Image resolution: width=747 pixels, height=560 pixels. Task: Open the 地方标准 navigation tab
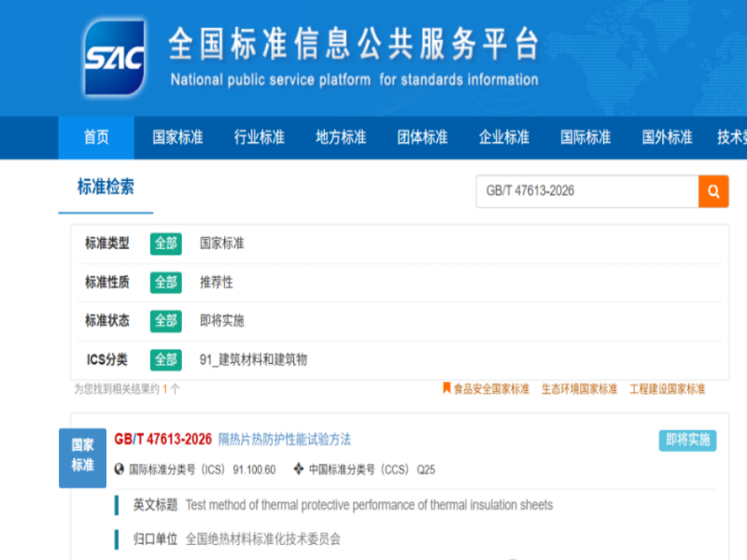click(341, 137)
